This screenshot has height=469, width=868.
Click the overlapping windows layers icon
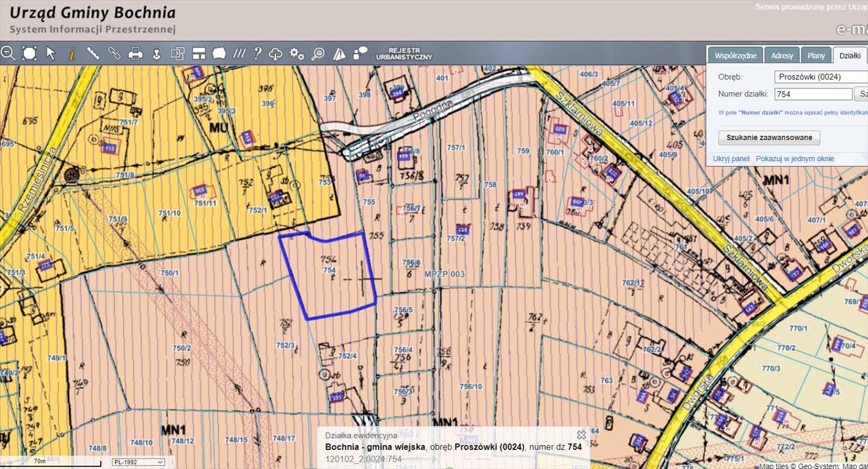tap(177, 54)
